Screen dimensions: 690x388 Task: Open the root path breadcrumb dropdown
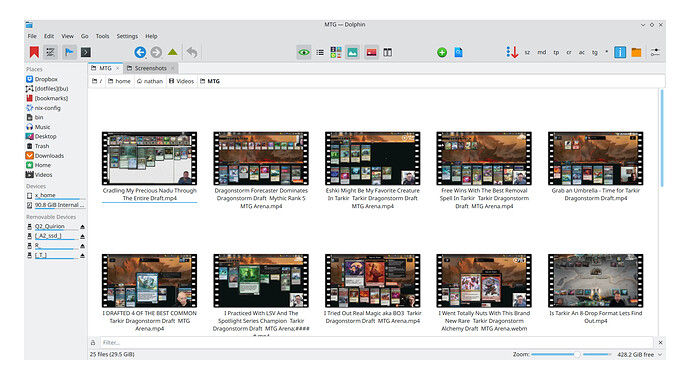(x=97, y=81)
